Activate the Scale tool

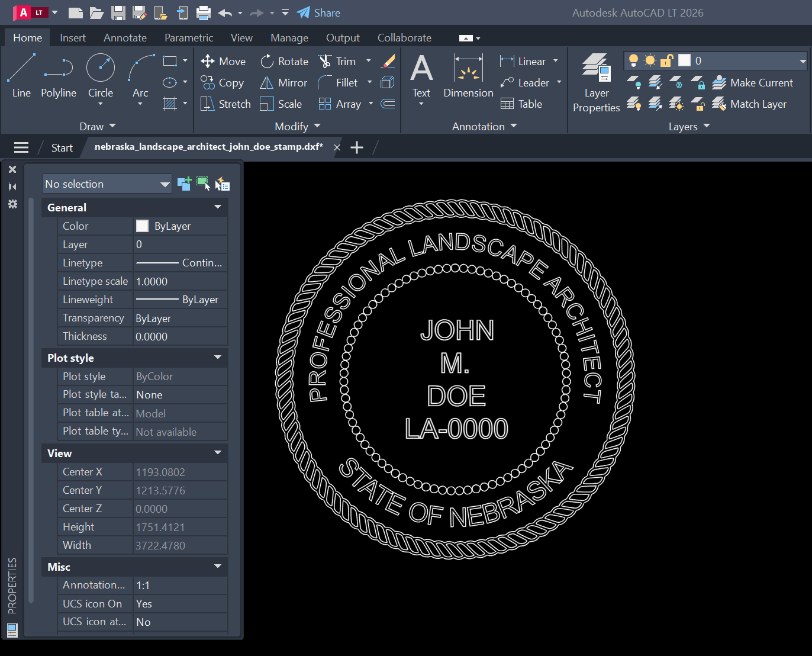(281, 104)
